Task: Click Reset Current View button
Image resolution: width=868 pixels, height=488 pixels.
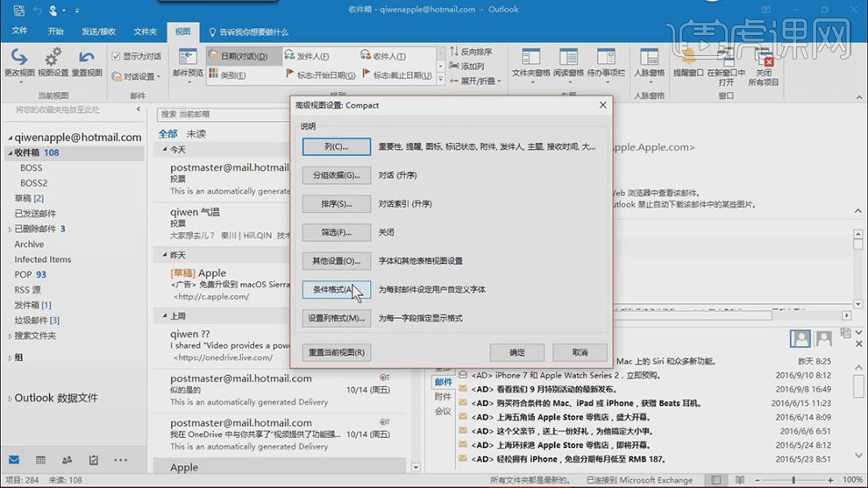Action: coord(337,352)
